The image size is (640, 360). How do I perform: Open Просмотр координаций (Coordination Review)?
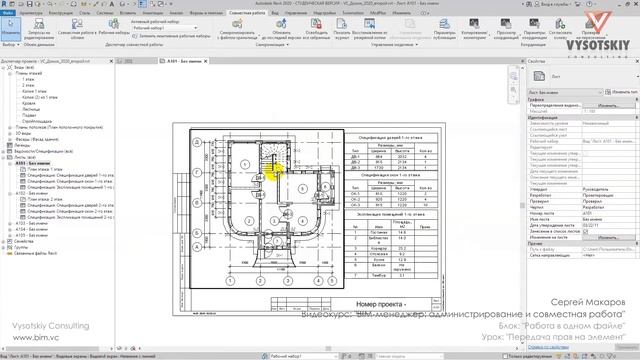pyautogui.click(x=506, y=29)
